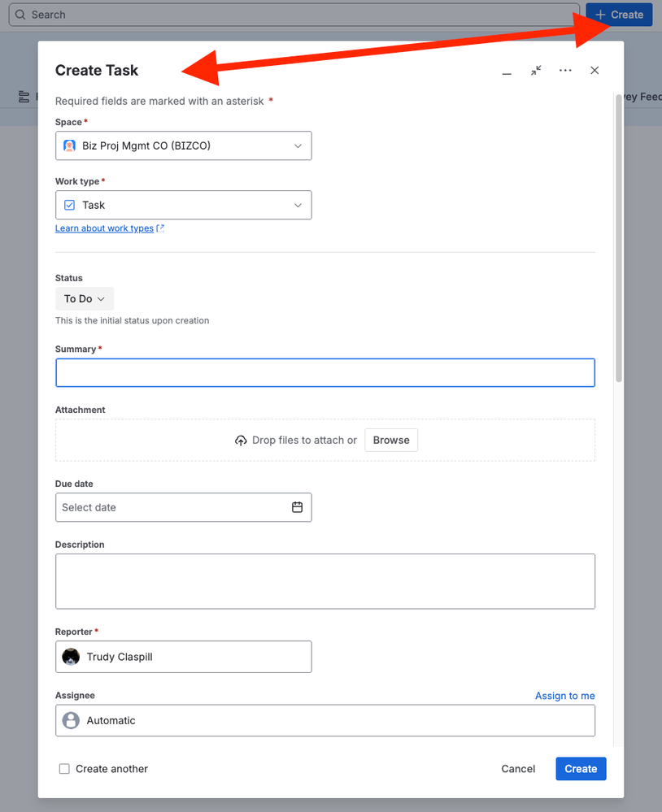662x812 pixels.
Task: Click the Create button at dialog bottom
Action: pyautogui.click(x=581, y=769)
